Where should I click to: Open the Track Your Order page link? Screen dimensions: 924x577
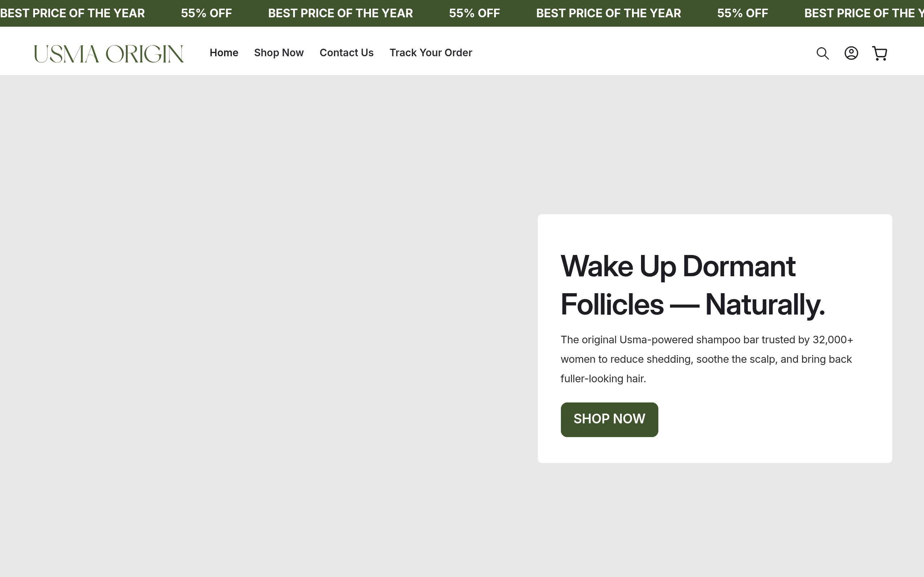pyautogui.click(x=431, y=53)
